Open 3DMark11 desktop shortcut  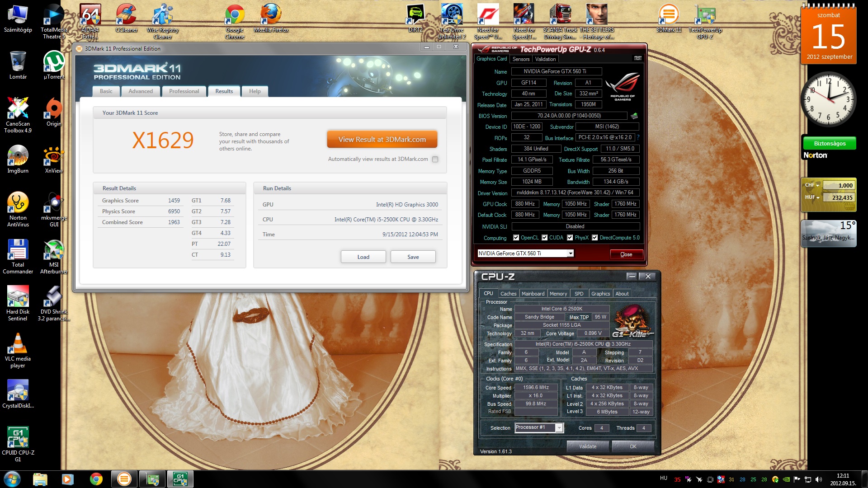click(x=669, y=18)
